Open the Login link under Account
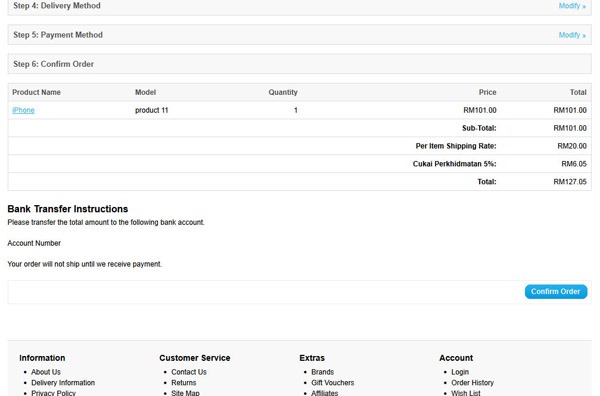 [x=460, y=372]
